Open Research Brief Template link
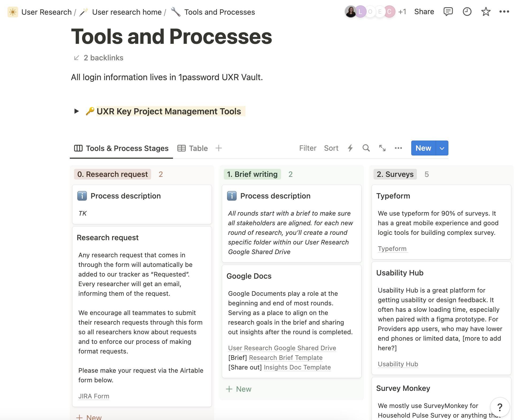The height and width of the screenshot is (420, 515). click(286, 357)
